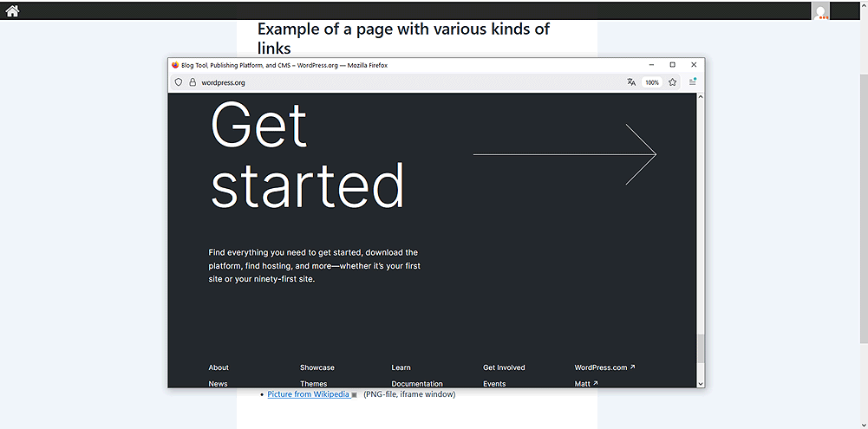
Task: Click the popup scrollbar down arrow
Action: pyautogui.click(x=701, y=383)
